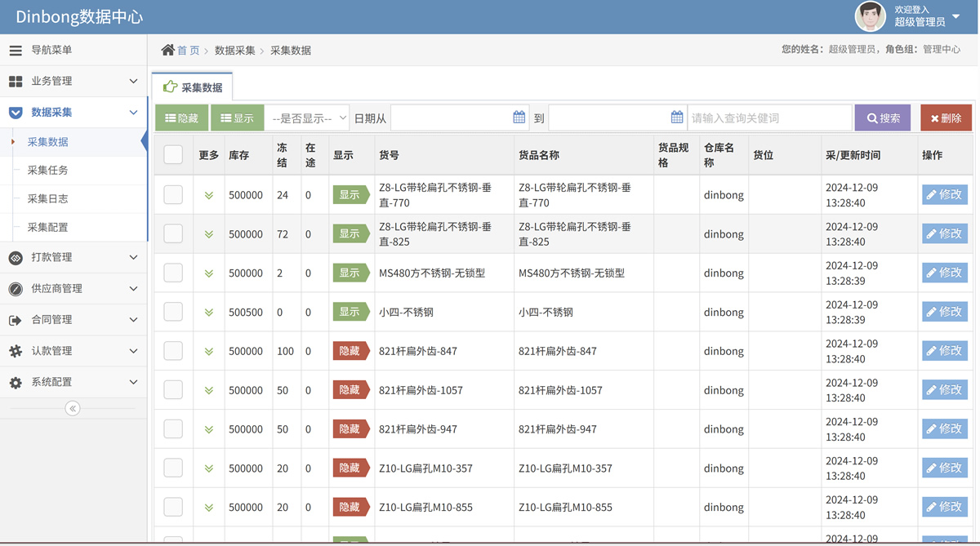980x546 pixels.
Task: Open calendar picker for end date
Action: pos(676,118)
